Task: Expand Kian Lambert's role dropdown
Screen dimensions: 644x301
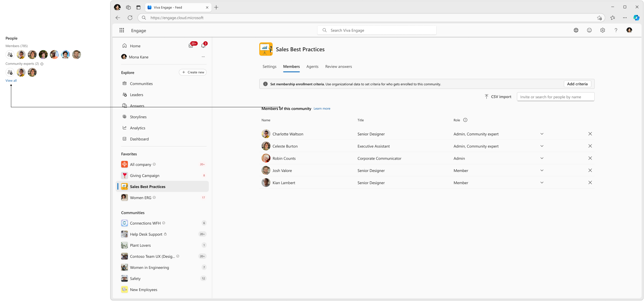Action: [542, 183]
